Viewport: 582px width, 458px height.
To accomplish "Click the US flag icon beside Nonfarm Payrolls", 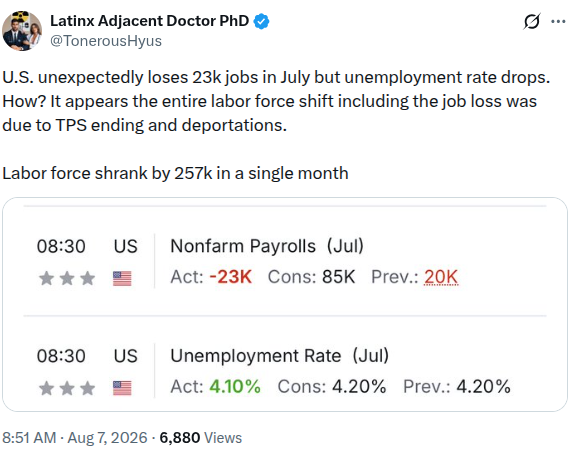I will pos(122,278).
